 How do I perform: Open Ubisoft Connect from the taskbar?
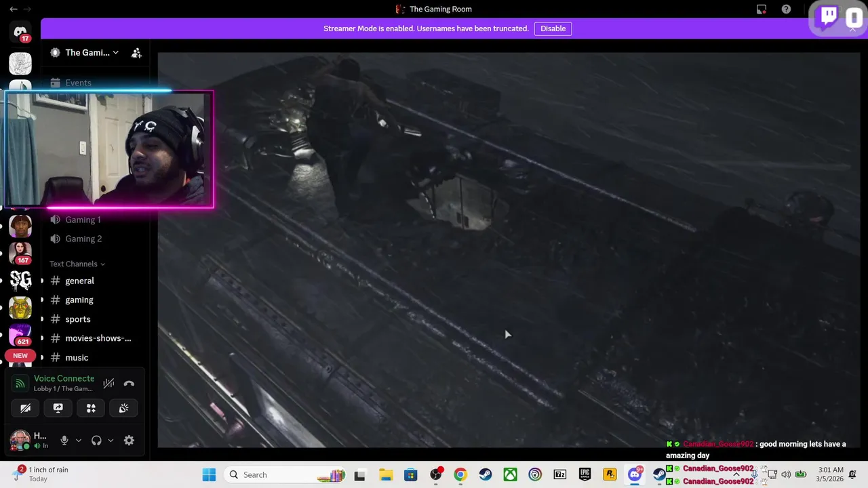pyautogui.click(x=535, y=474)
